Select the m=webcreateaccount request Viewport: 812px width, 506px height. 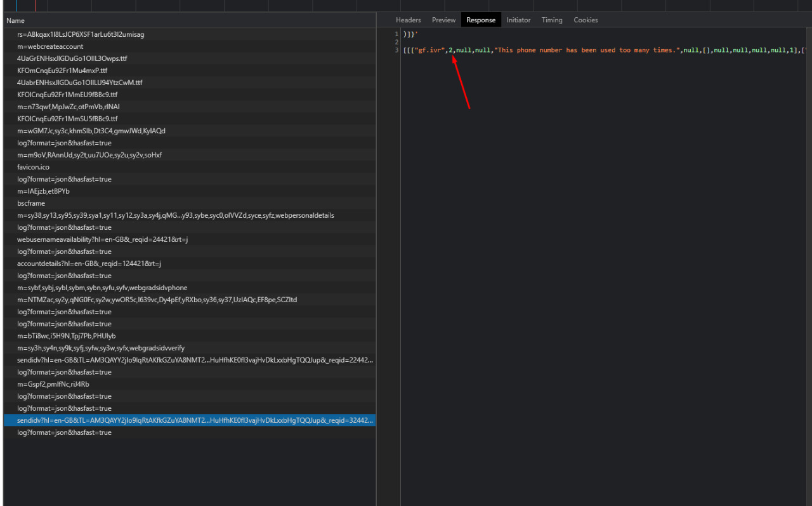[189, 46]
